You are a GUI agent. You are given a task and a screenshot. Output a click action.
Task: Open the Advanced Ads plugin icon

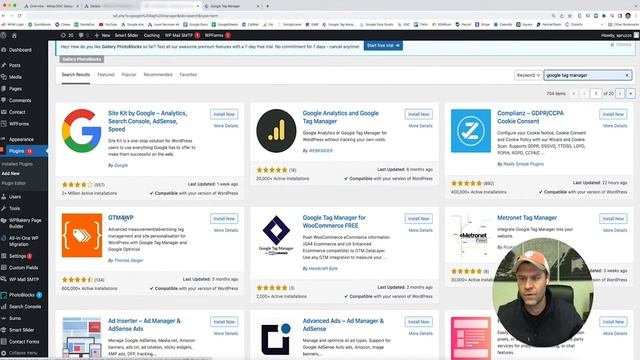[276, 338]
